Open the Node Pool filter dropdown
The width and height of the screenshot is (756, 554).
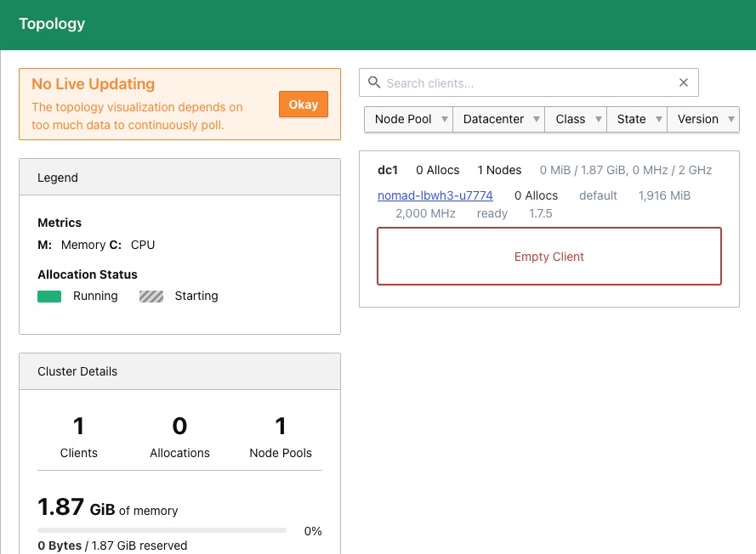408,120
